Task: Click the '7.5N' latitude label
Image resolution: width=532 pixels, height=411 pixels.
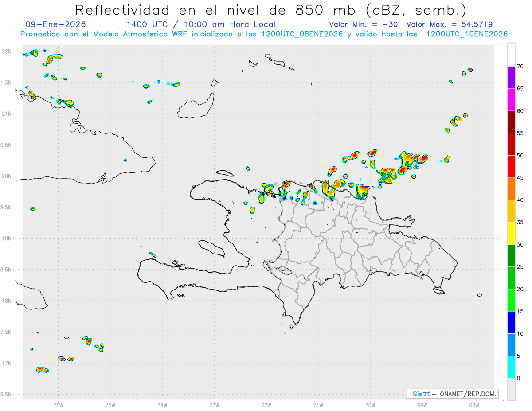Action: point(7,332)
